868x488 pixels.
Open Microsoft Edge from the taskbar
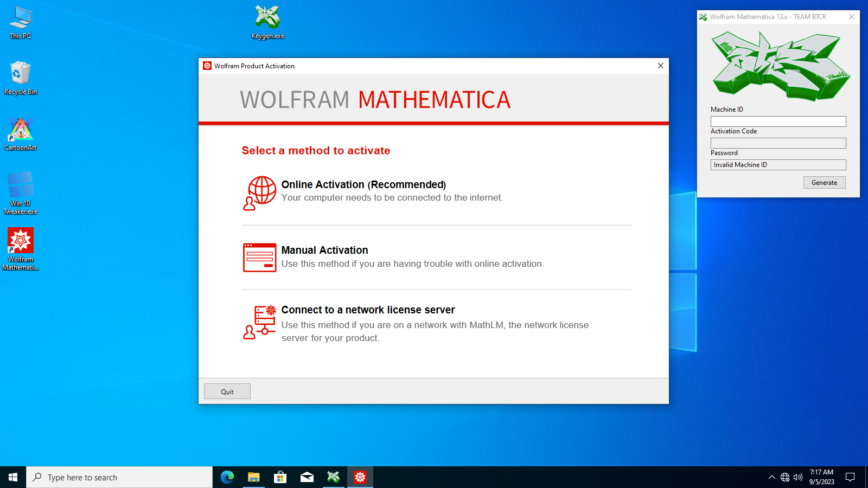(227, 477)
